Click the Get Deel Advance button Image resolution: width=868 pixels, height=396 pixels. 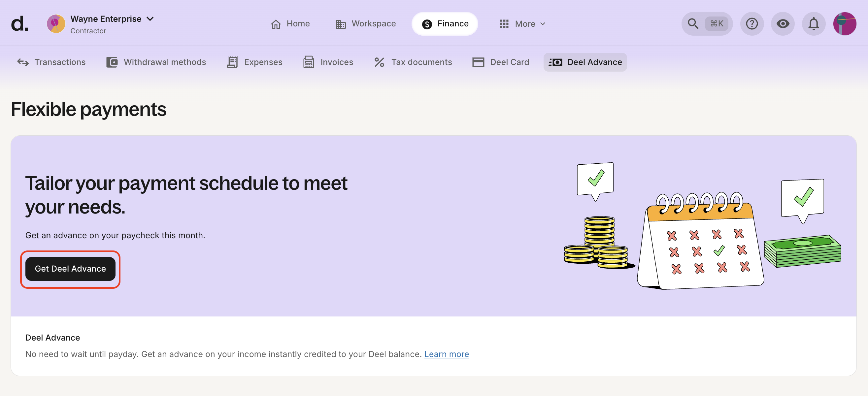(70, 269)
